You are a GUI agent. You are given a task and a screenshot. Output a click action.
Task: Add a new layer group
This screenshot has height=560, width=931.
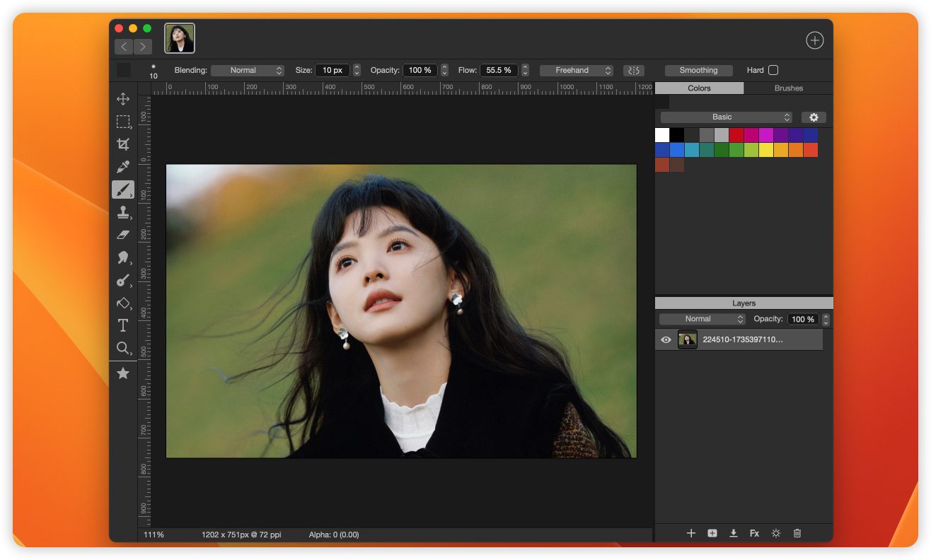(x=712, y=533)
